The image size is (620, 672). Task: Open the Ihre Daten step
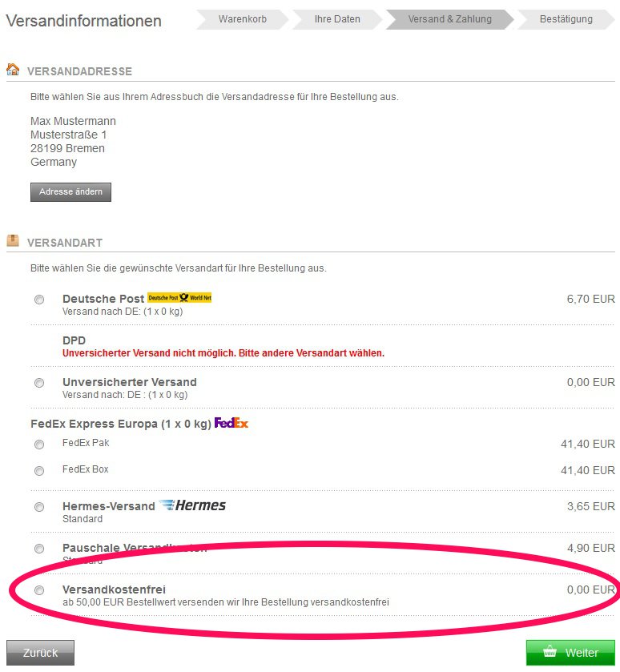tap(337, 19)
